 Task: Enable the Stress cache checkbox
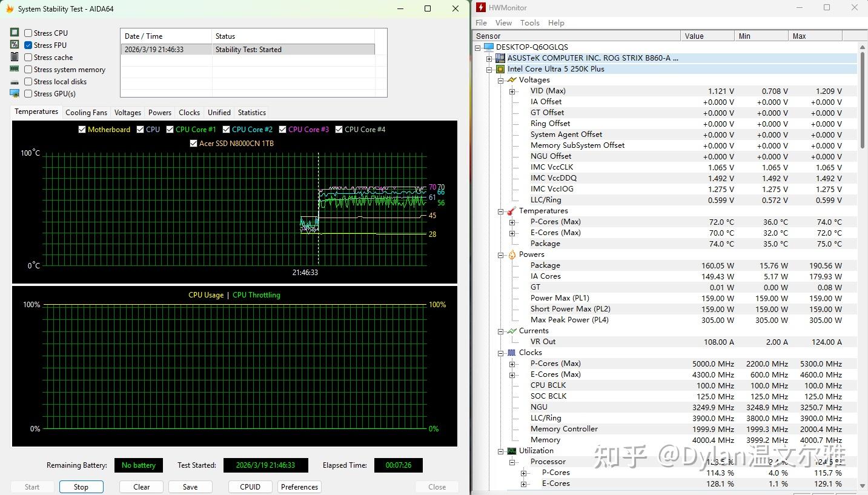pyautogui.click(x=28, y=57)
